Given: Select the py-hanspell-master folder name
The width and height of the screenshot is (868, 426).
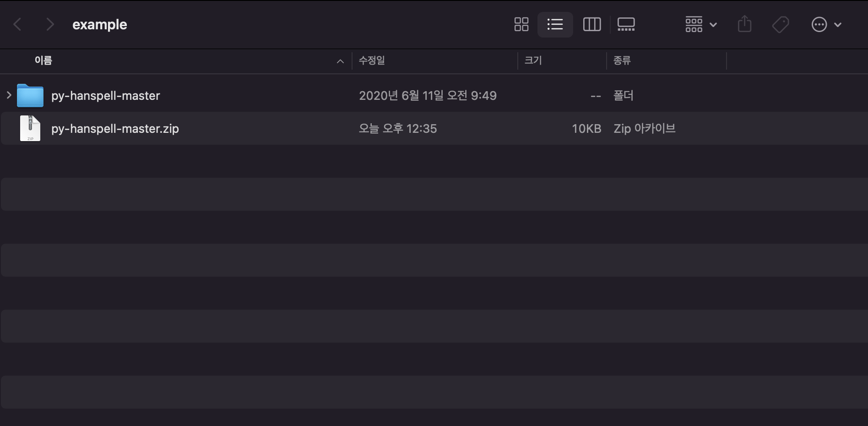Looking at the screenshot, I should click(x=106, y=96).
